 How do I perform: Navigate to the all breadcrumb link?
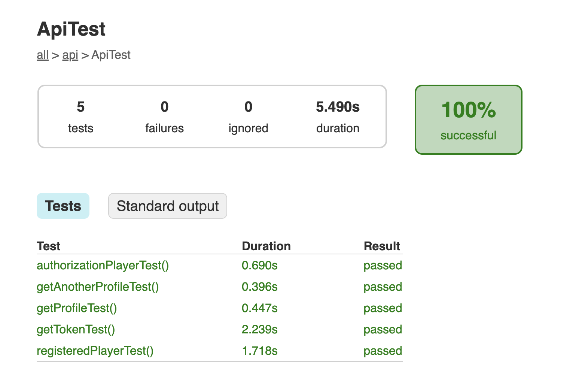[x=42, y=55]
